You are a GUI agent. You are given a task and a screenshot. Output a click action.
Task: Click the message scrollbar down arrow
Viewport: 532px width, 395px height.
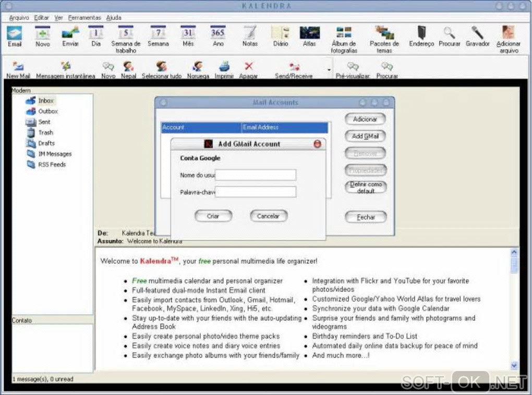click(514, 365)
